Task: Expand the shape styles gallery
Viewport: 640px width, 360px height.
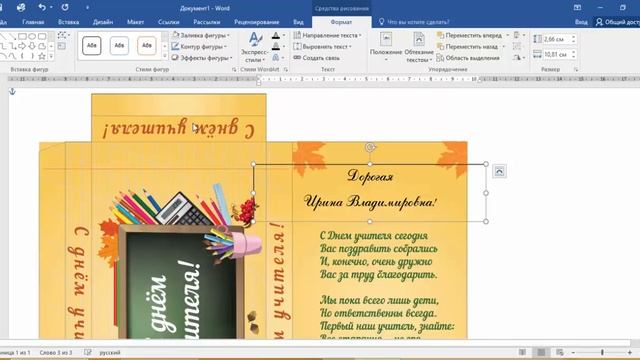Action: [x=165, y=57]
